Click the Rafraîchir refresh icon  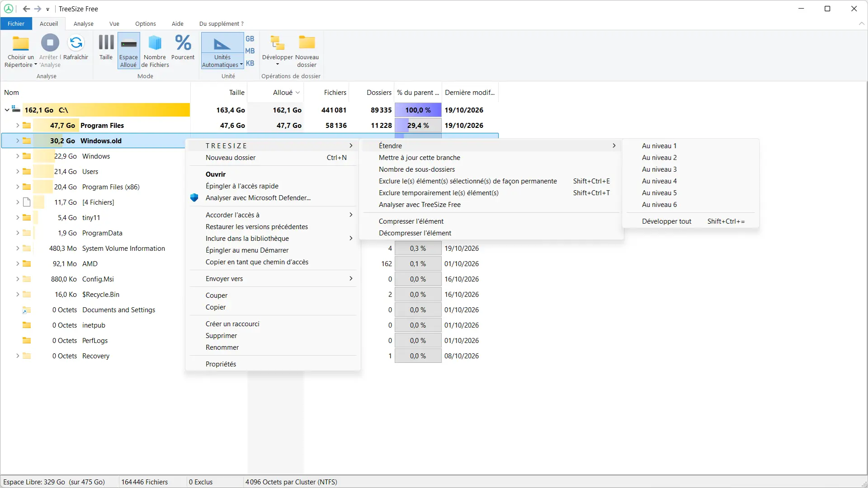coord(76,43)
